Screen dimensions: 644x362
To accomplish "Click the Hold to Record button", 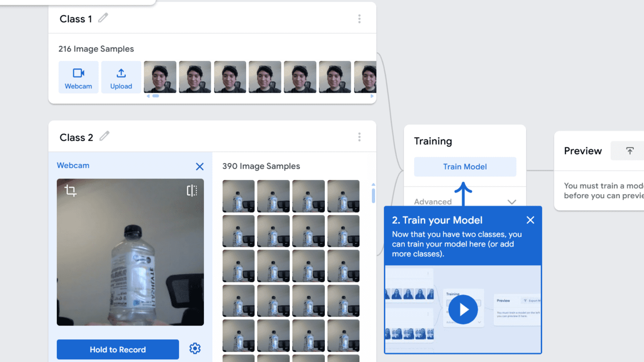I will pos(118,350).
